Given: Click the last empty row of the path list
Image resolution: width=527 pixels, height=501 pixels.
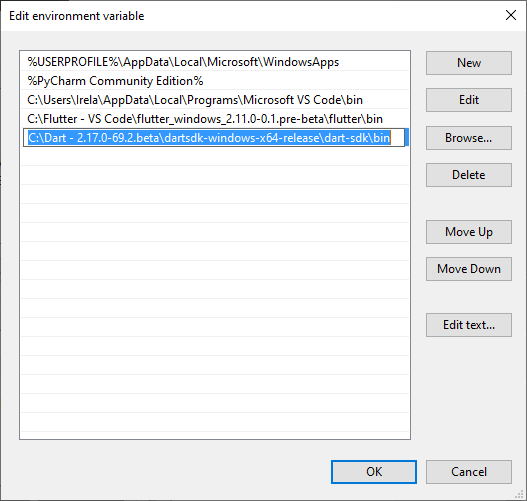Looking at the screenshot, I should coord(215,423).
